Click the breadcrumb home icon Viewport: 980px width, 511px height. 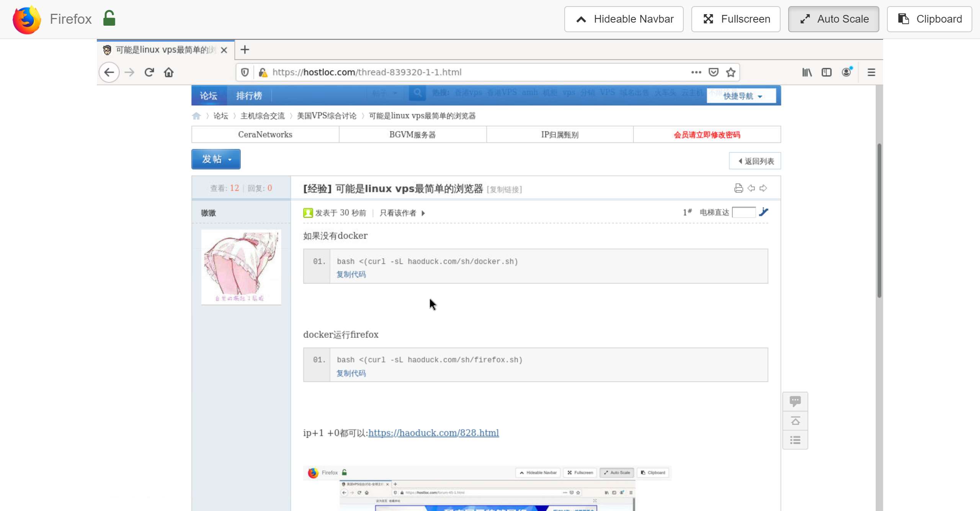(x=196, y=116)
